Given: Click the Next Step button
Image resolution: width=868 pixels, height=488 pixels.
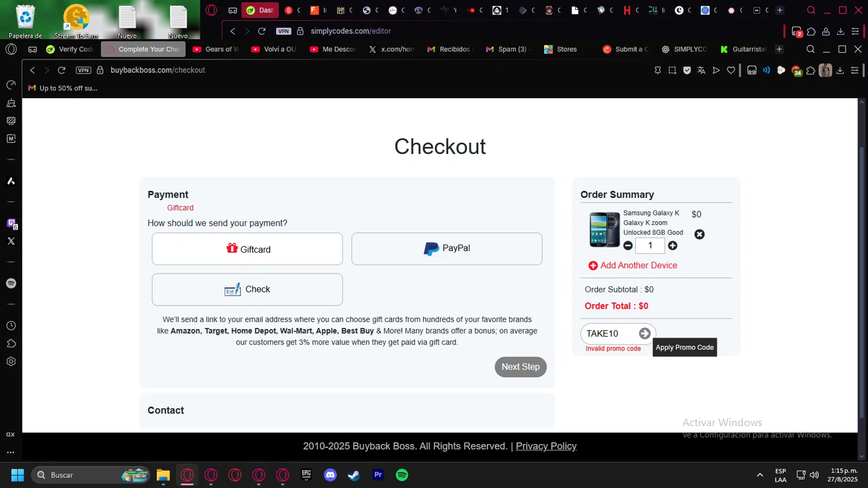Looking at the screenshot, I should tap(520, 367).
